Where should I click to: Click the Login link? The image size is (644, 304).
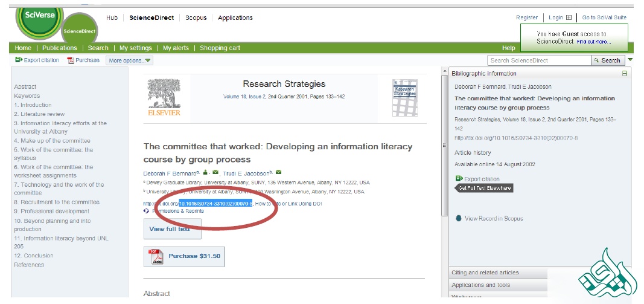(x=555, y=18)
